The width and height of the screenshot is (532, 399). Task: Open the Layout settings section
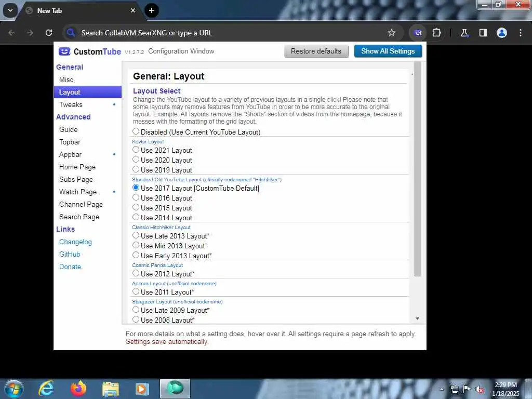pyautogui.click(x=87, y=92)
